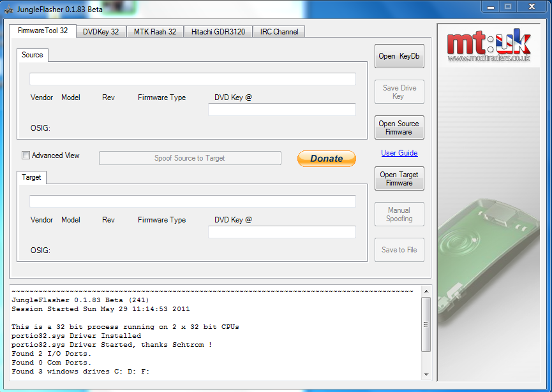Click 'Found 3 windows drives' log line

click(x=80, y=372)
